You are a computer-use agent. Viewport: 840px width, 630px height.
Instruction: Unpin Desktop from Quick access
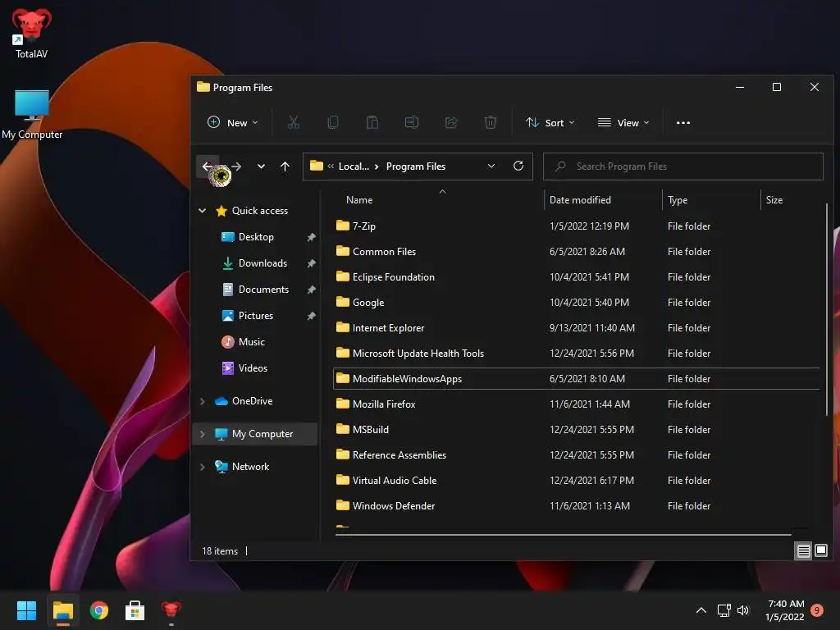click(311, 237)
